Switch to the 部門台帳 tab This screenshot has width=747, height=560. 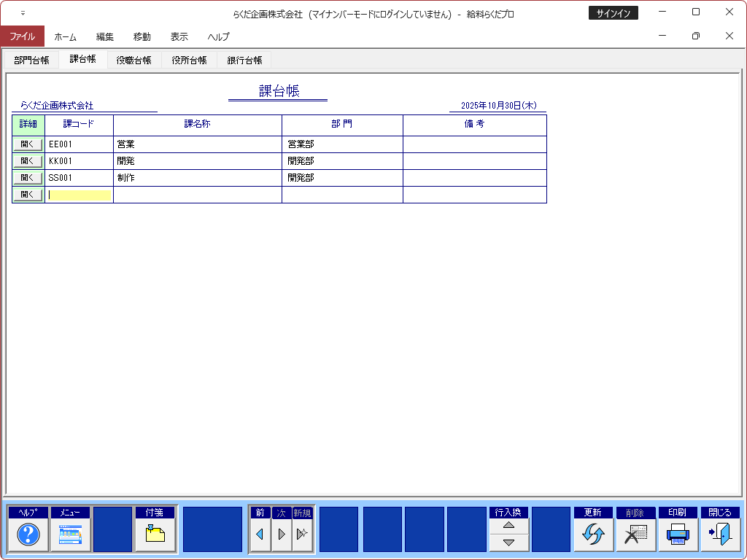(x=31, y=61)
